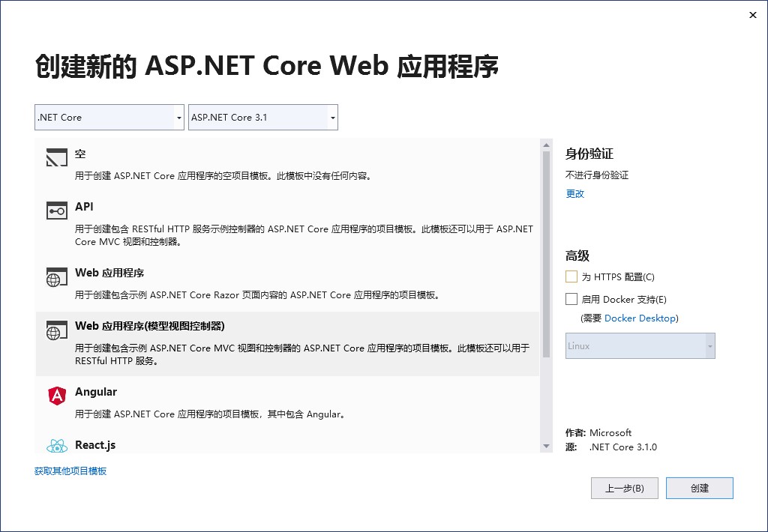Click the ASP.NET Core 3.1 dropdown arrow

pyautogui.click(x=331, y=117)
